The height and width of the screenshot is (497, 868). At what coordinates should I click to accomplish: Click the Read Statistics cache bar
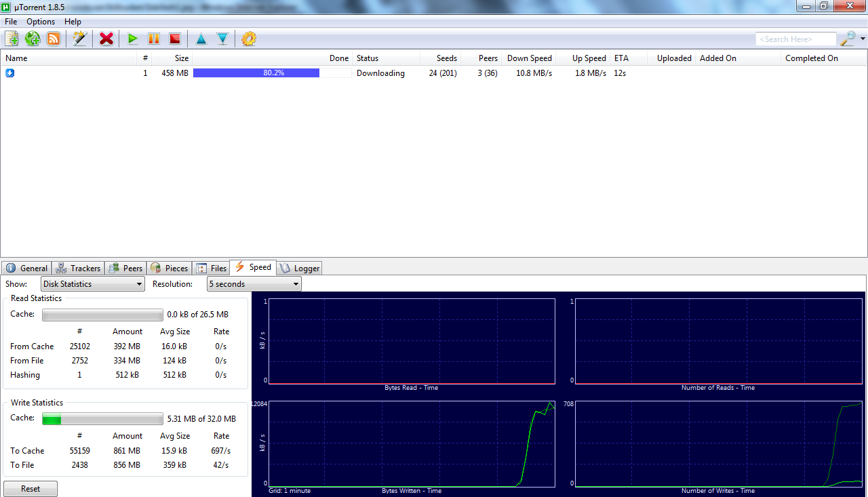[102, 315]
